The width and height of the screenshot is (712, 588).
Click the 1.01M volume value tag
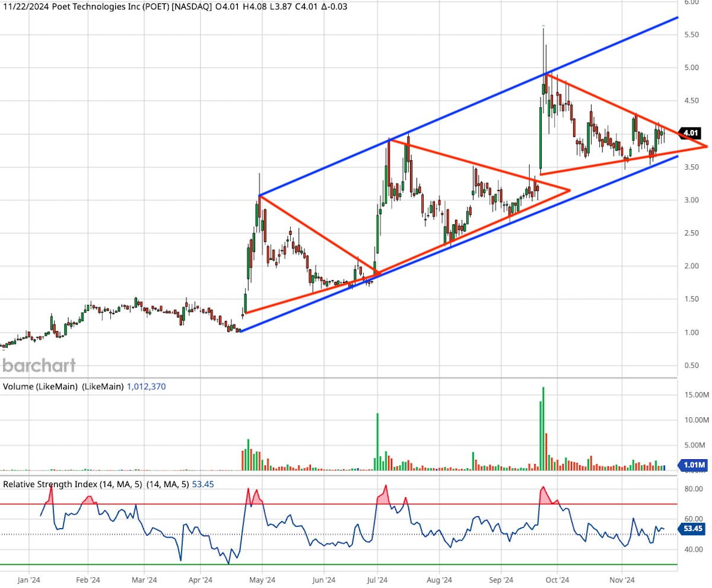click(694, 465)
